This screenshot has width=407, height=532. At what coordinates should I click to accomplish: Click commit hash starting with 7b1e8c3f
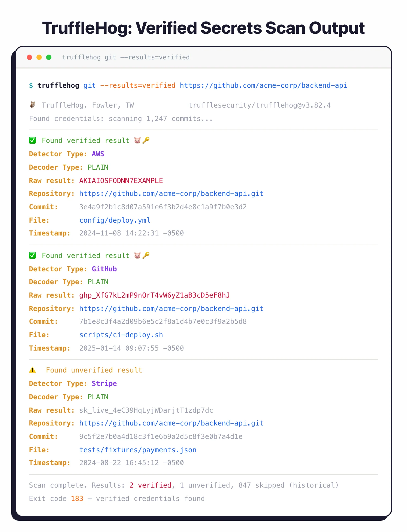click(x=163, y=321)
